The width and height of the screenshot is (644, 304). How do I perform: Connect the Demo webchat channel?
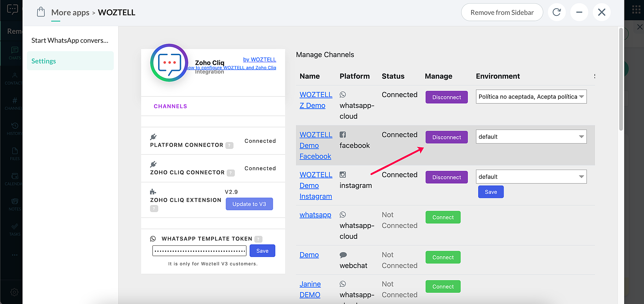pyautogui.click(x=443, y=257)
